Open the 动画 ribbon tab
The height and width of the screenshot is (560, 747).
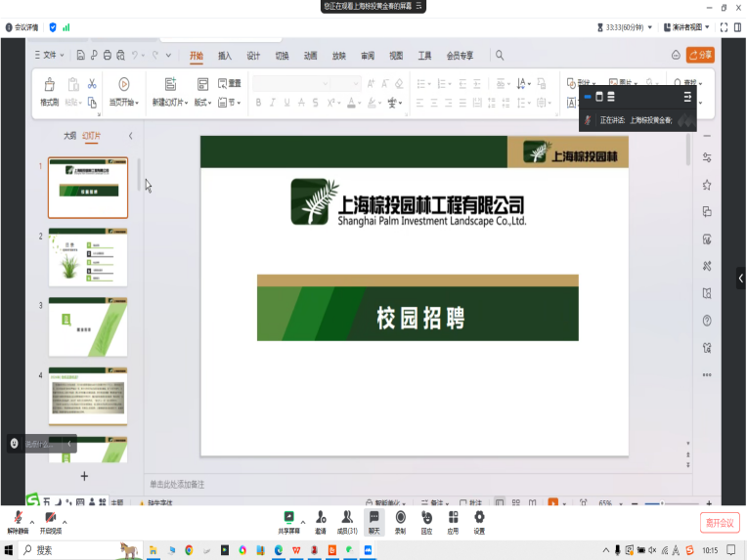[x=310, y=56]
